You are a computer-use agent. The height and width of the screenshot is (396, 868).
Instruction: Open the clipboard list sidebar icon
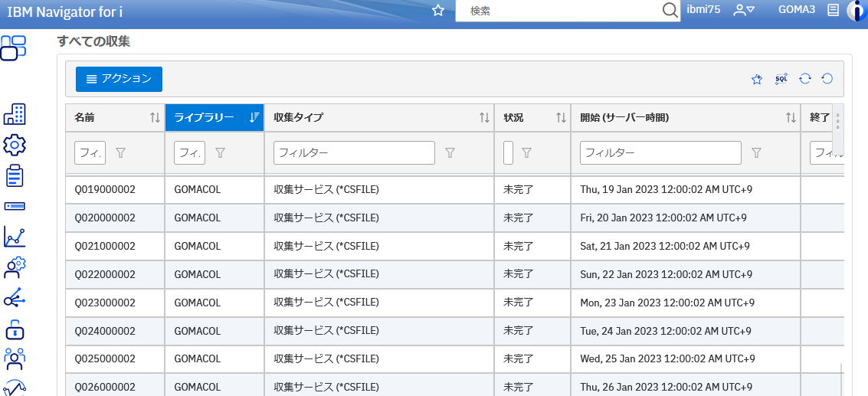(x=15, y=175)
